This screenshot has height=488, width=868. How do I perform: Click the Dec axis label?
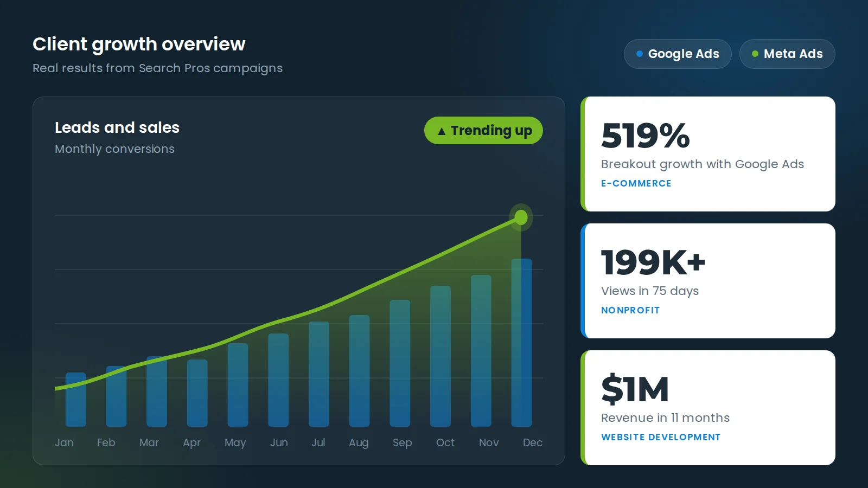533,442
